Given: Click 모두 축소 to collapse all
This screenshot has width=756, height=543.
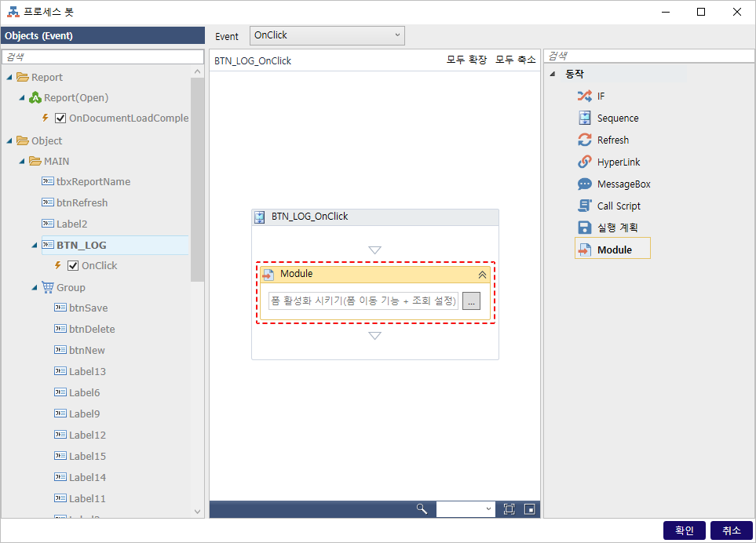Looking at the screenshot, I should (515, 60).
